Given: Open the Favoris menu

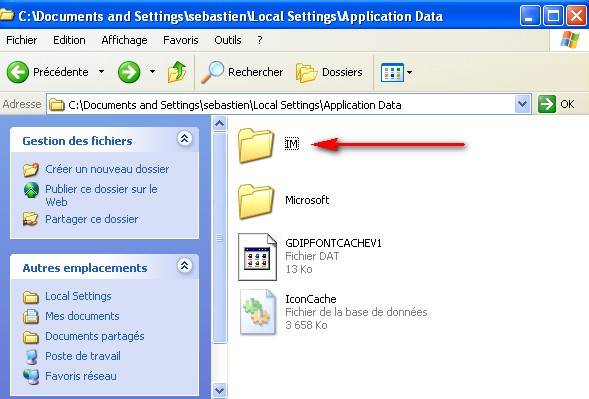Looking at the screenshot, I should pos(181,40).
